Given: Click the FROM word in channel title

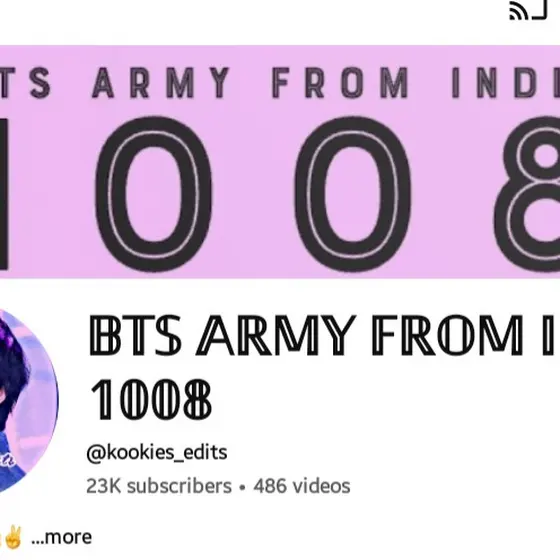Looking at the screenshot, I should point(446,335).
